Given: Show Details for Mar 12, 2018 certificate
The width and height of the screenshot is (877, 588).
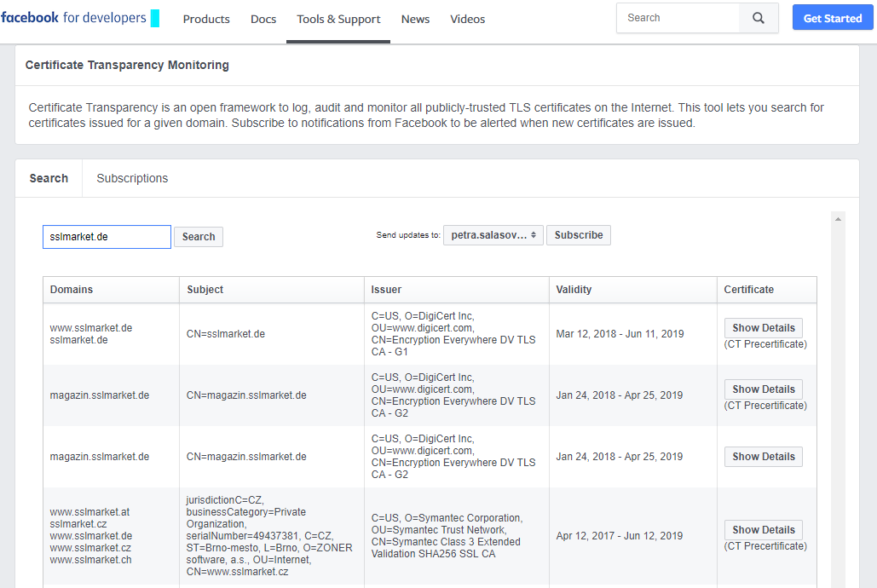Looking at the screenshot, I should click(764, 328).
